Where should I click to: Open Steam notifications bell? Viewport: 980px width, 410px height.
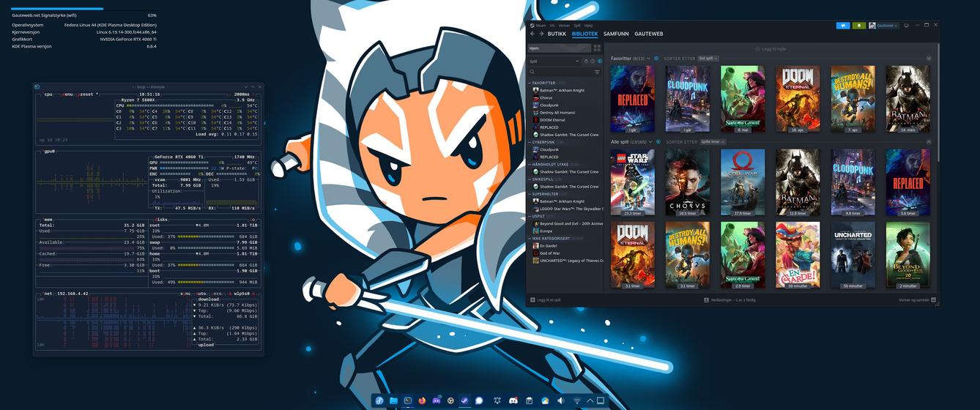(859, 26)
